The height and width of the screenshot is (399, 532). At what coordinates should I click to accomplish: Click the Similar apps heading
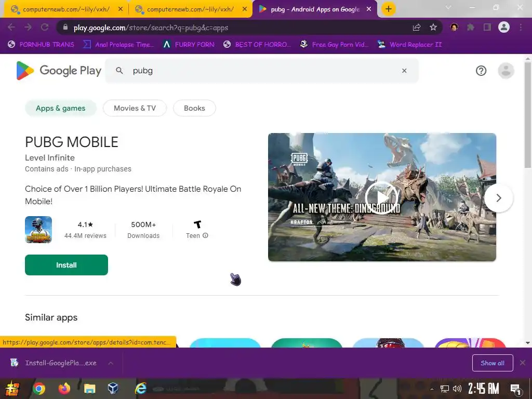pos(51,317)
